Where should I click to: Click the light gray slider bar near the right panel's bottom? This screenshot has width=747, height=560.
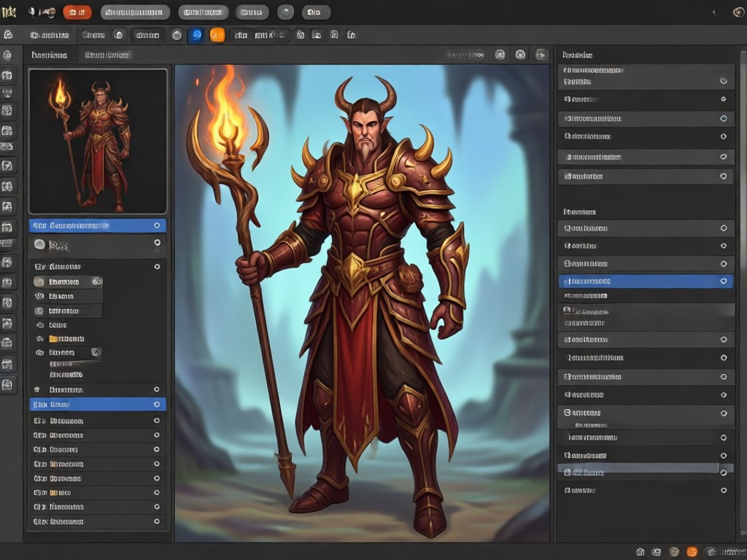point(638,469)
